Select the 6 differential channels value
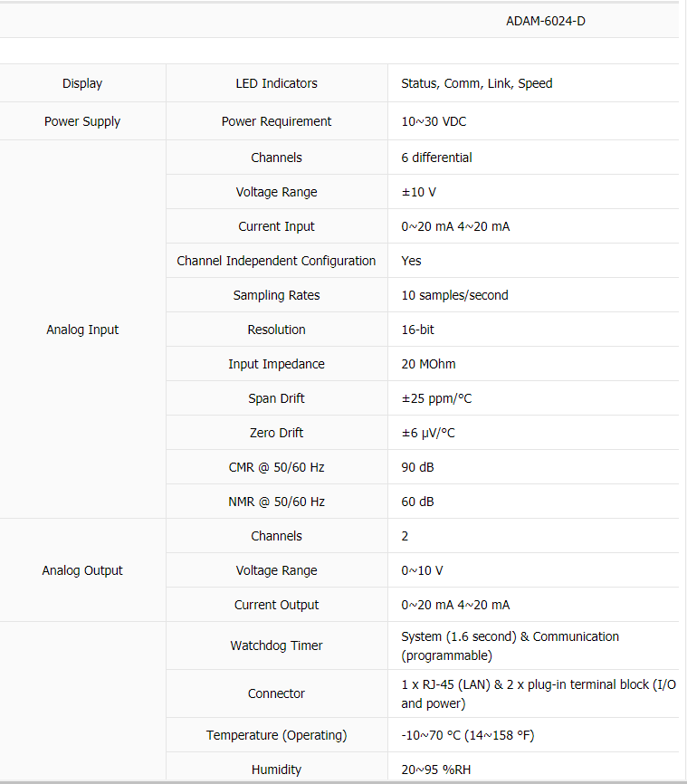 coord(436,158)
